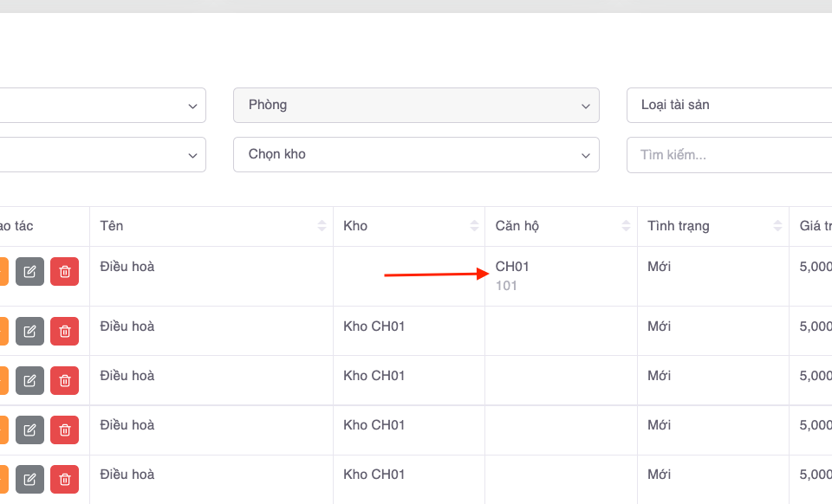Open the Chọn kho dropdown
This screenshot has height=504, width=832.
[x=416, y=154]
